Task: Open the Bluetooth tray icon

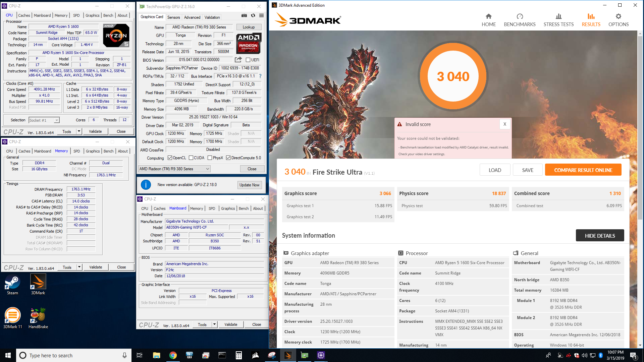Action: coord(600,355)
